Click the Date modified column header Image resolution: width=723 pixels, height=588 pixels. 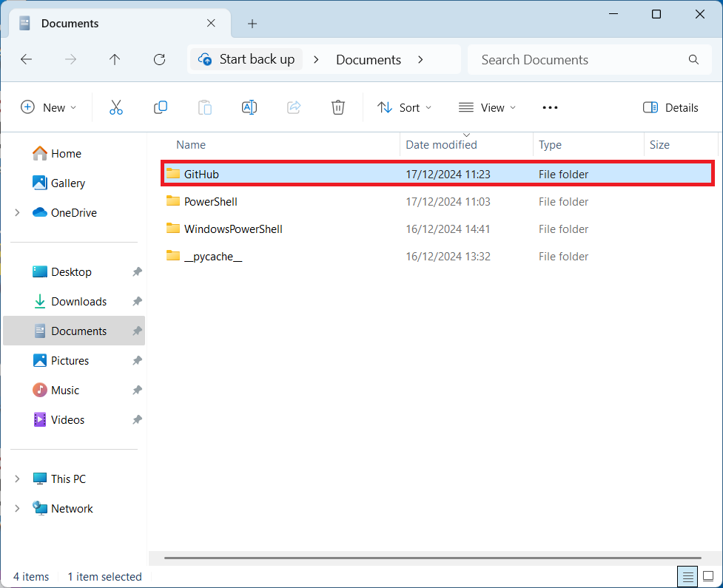point(441,145)
